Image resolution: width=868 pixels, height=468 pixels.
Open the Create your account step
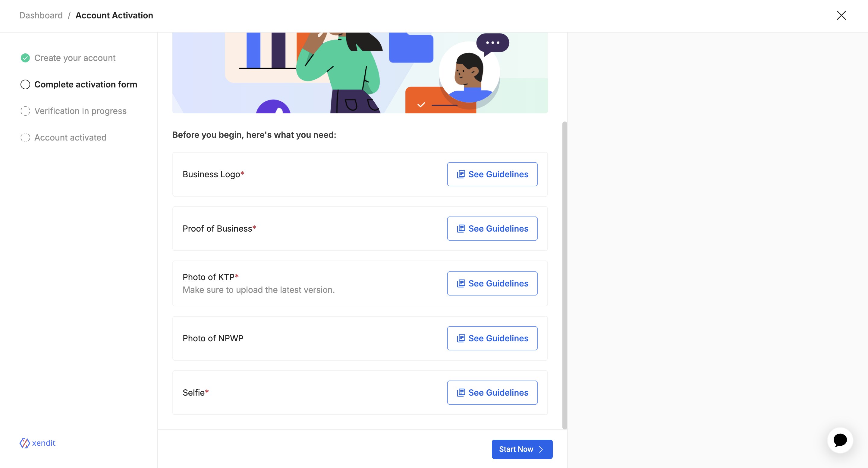pos(75,58)
